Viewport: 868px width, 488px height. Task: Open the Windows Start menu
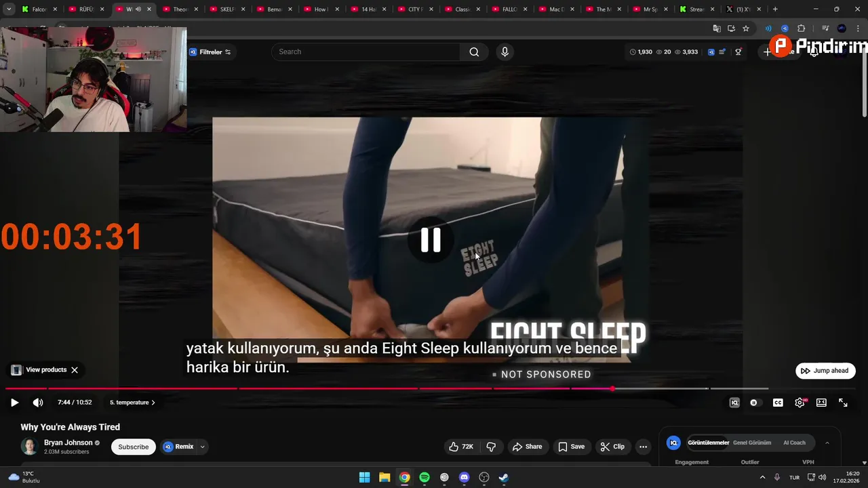364,477
